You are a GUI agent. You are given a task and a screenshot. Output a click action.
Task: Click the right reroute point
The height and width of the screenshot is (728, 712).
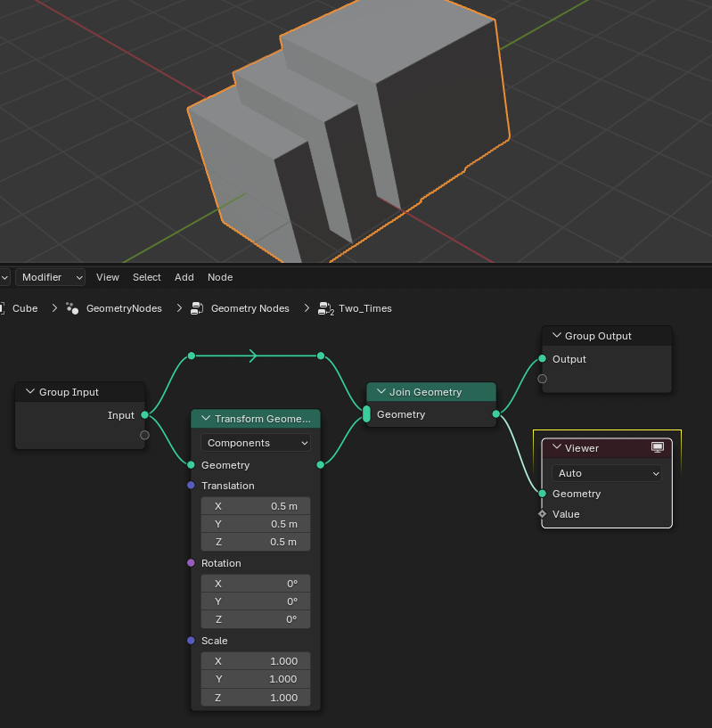(x=321, y=356)
